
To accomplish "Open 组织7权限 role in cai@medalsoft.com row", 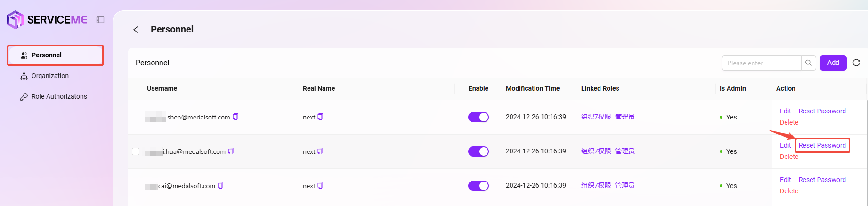I will pos(596,185).
